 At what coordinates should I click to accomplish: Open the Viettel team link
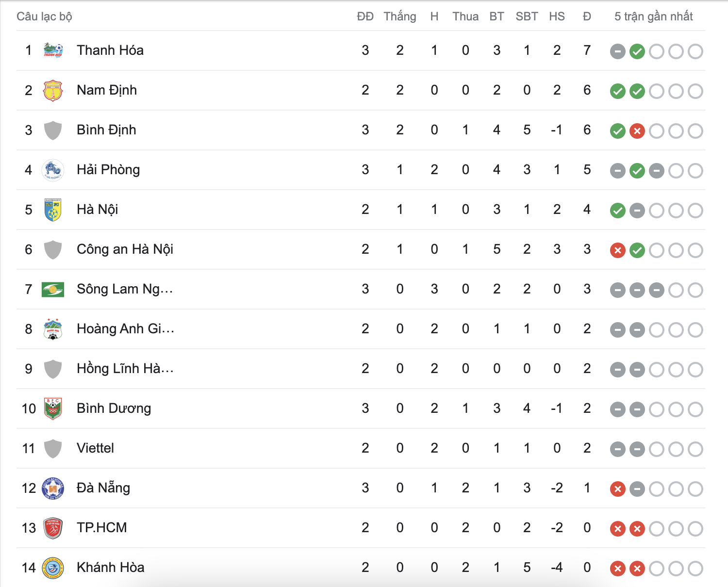pyautogui.click(x=95, y=448)
